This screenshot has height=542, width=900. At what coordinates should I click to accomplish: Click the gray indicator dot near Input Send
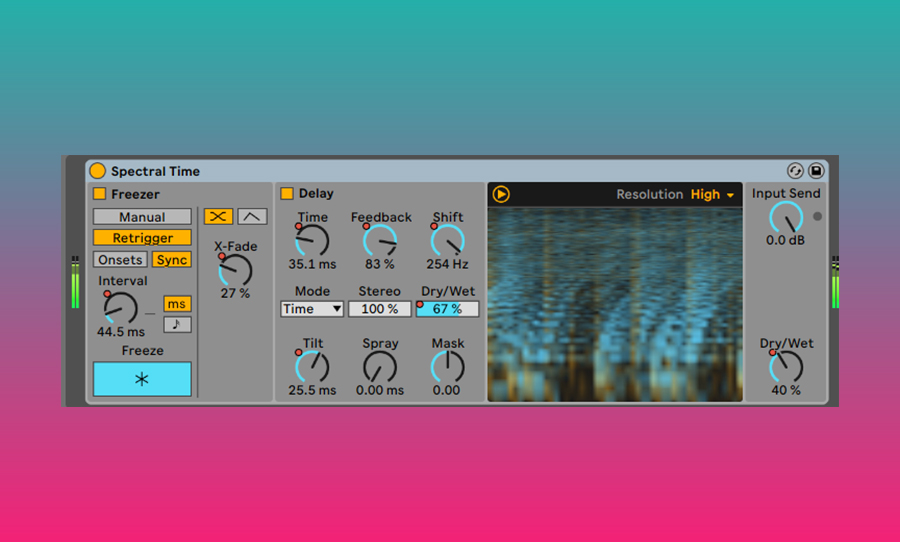click(x=817, y=216)
